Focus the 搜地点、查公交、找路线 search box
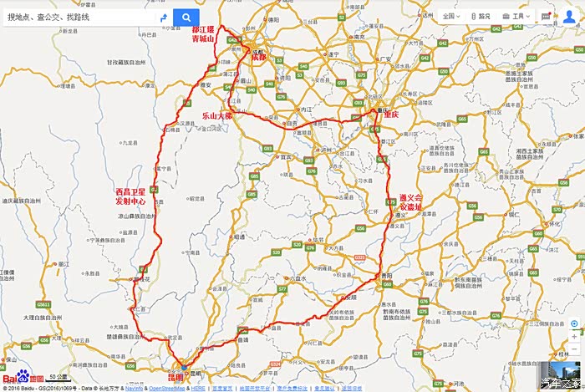Screen dimensions: 585x392 [x=80, y=18]
